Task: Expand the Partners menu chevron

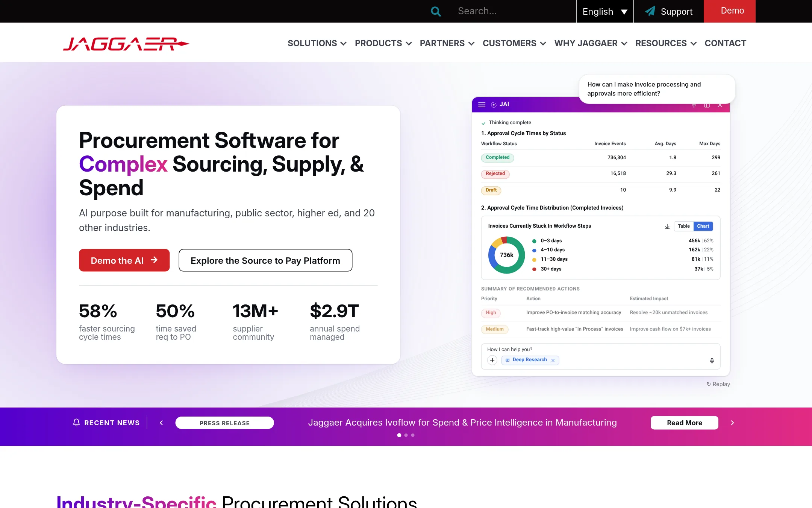Action: point(471,44)
